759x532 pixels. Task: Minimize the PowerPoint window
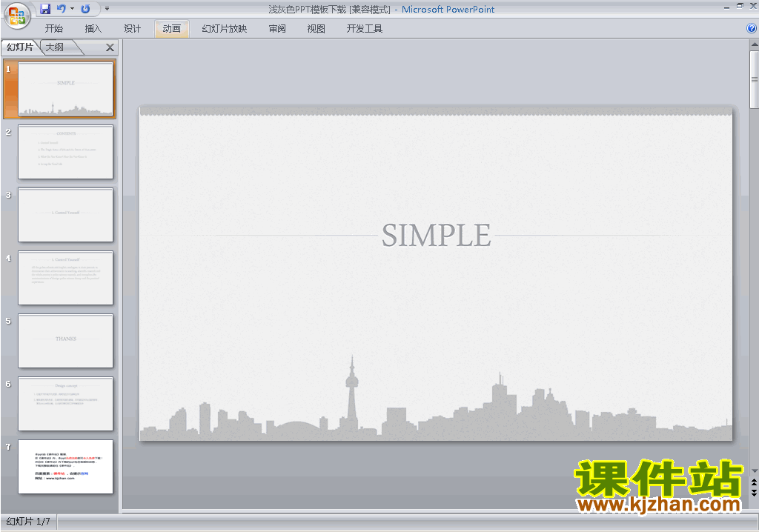click(x=726, y=7)
